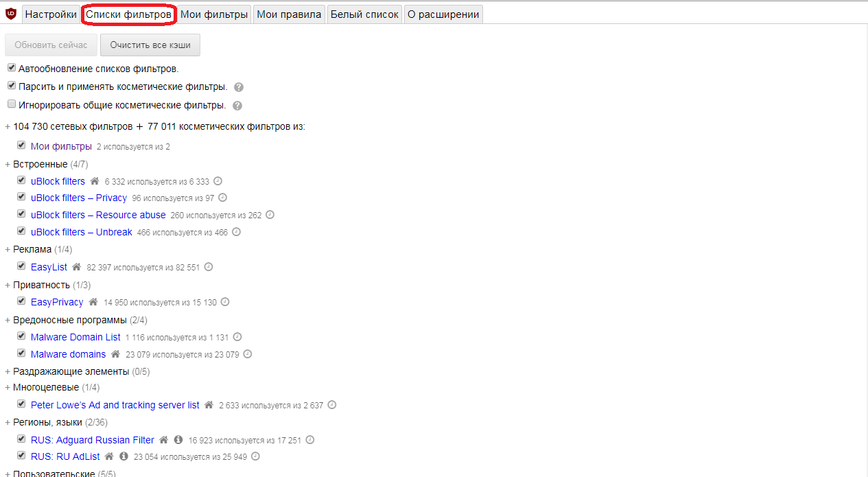Click info icon next to RUS: Adguard Russian Filter
Screen dimensions: 868x477
pos(178,440)
